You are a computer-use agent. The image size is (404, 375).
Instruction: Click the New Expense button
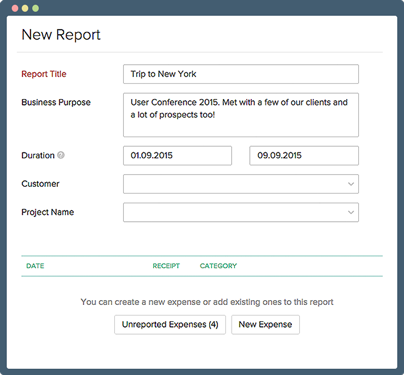click(x=265, y=325)
